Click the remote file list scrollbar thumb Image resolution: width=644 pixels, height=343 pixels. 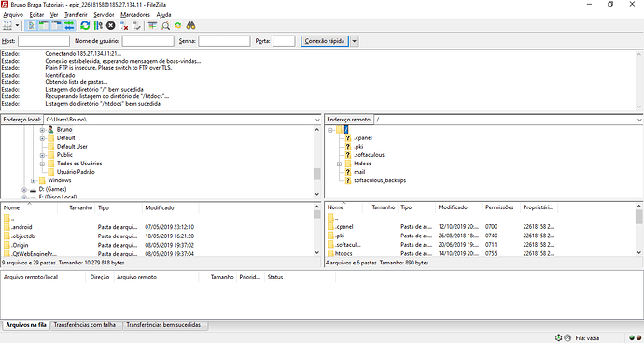point(639,217)
